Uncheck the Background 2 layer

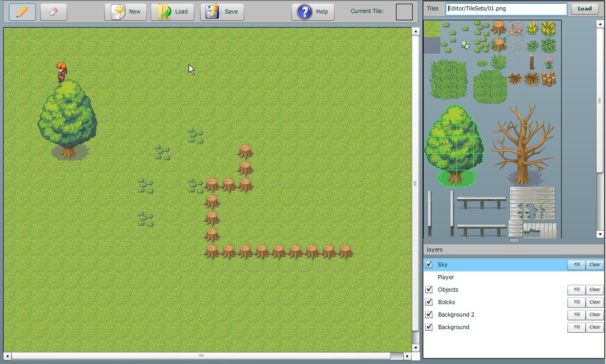(x=429, y=314)
